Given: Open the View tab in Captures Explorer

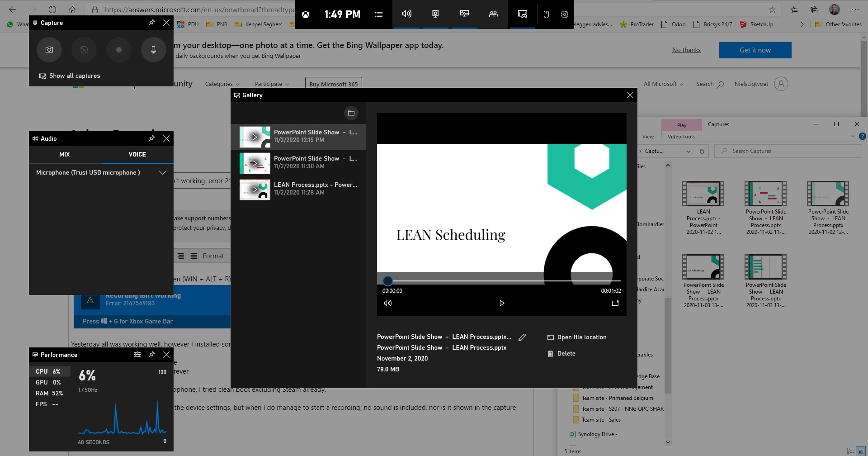Looking at the screenshot, I should (648, 136).
